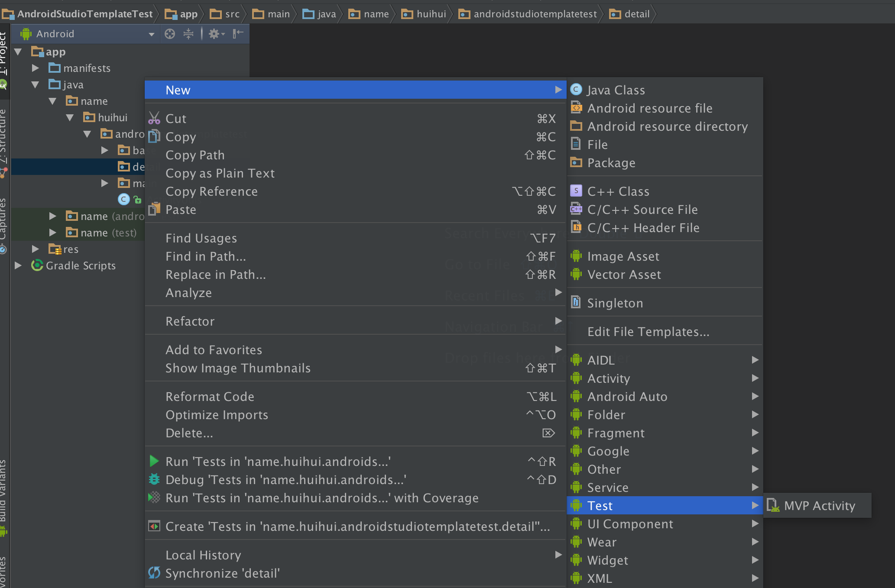Click Paste in the context menu

(355, 210)
